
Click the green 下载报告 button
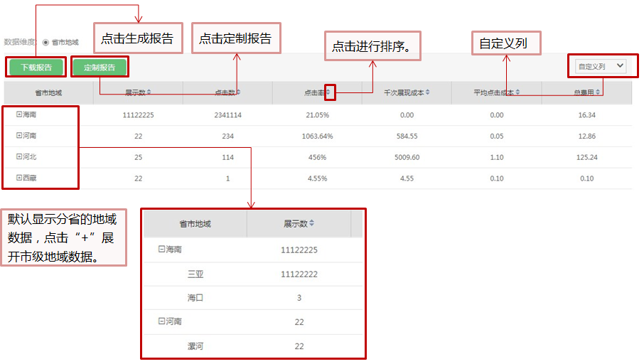tap(36, 68)
